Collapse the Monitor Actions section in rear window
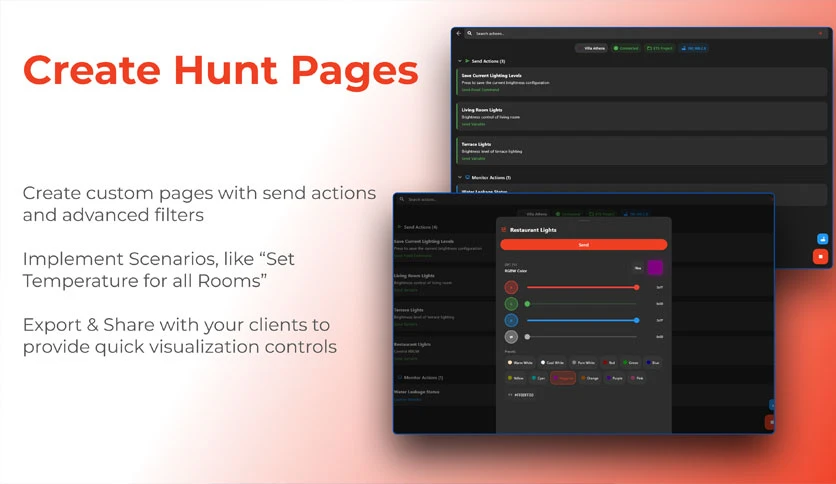 pos(460,177)
